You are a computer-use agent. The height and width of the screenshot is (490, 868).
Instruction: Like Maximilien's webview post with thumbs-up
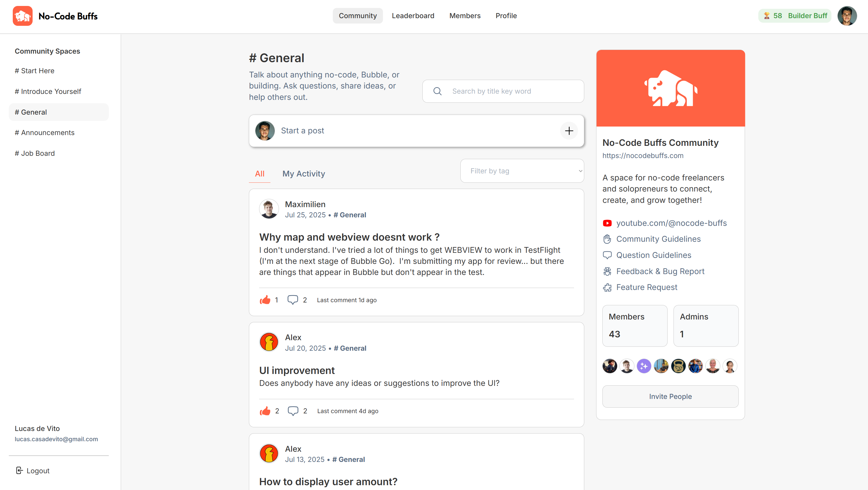265,300
